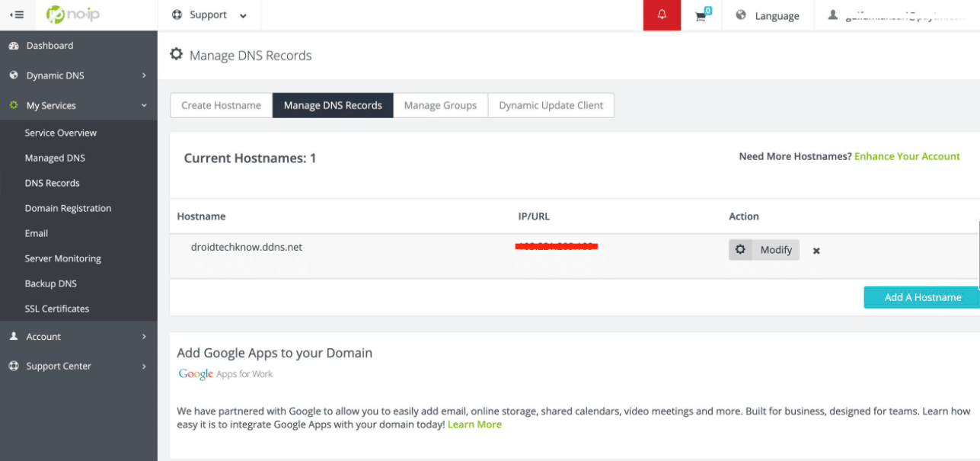Open the shopping cart
This screenshot has height=461, width=980.
pyautogui.click(x=701, y=14)
